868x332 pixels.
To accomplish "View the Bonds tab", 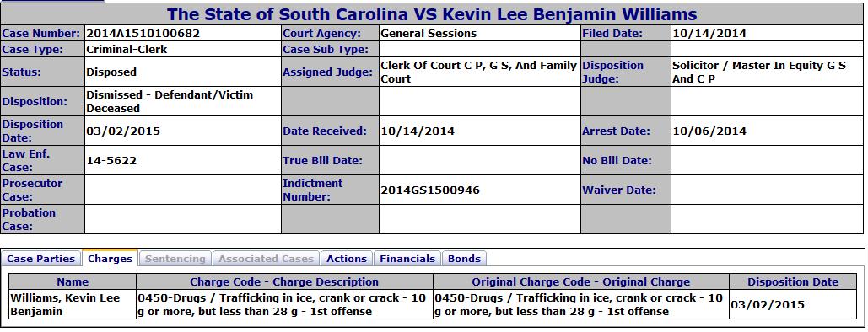I will 465,259.
